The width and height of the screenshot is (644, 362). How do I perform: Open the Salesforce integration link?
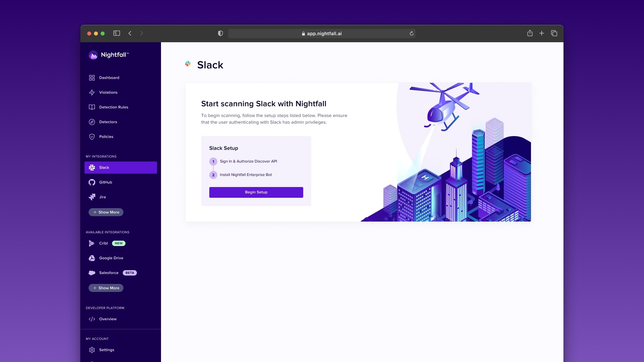click(x=121, y=273)
